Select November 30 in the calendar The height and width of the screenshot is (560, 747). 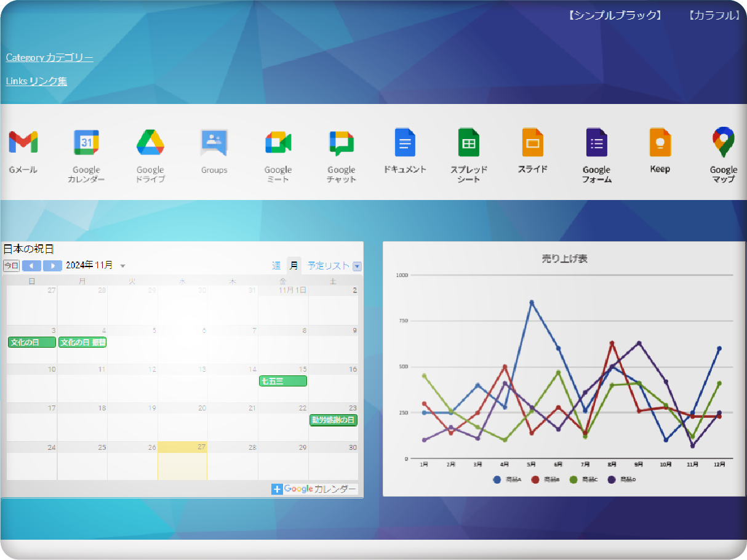[353, 447]
